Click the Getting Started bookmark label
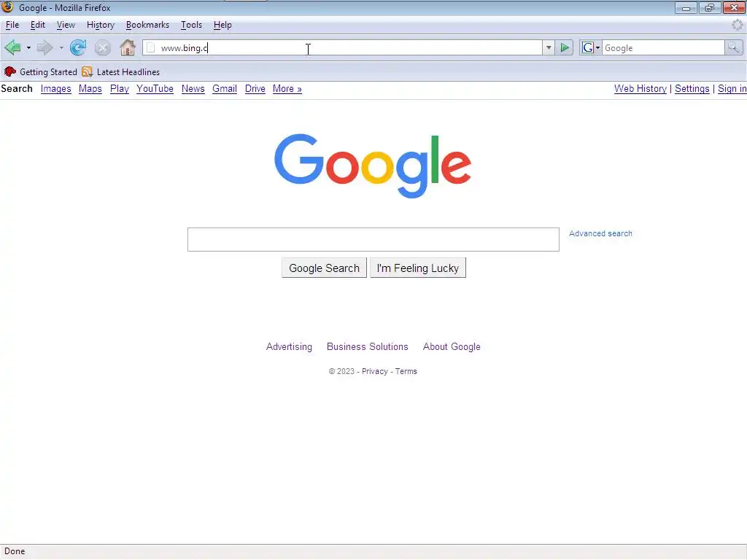Viewport: 747px width, 560px height. (48, 72)
